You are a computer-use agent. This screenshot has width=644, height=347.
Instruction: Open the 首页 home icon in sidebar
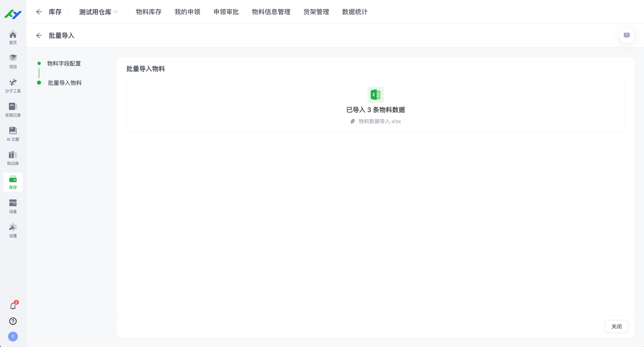(x=13, y=37)
